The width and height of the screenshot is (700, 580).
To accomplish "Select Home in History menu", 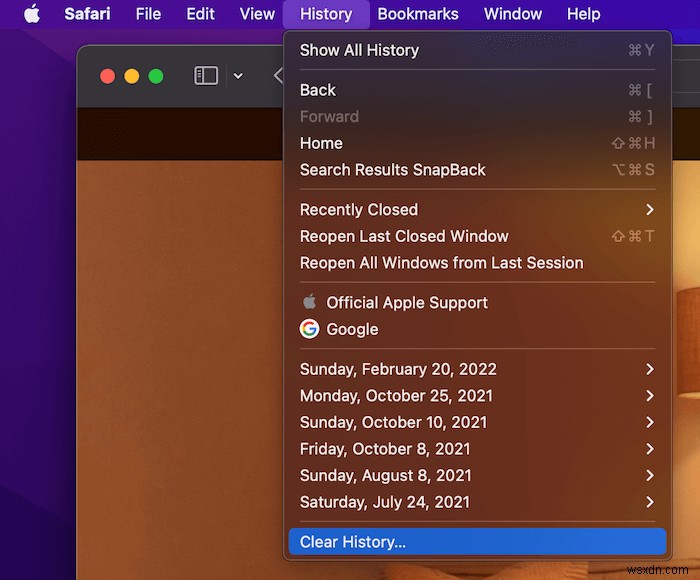I will click(x=477, y=143).
